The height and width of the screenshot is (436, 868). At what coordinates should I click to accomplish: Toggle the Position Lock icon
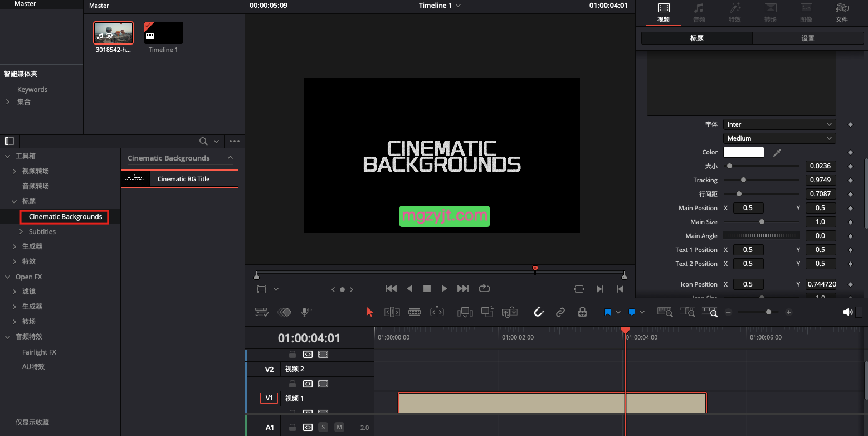tap(582, 312)
